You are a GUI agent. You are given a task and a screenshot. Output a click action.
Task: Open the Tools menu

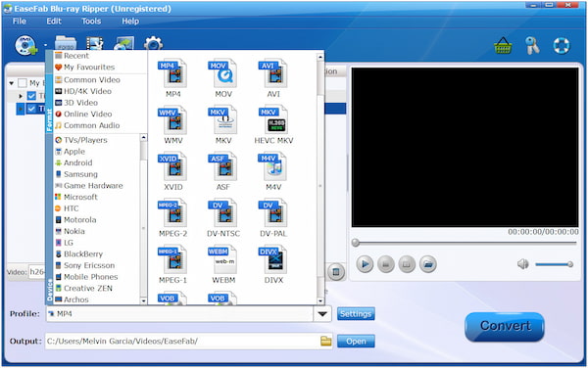point(91,21)
